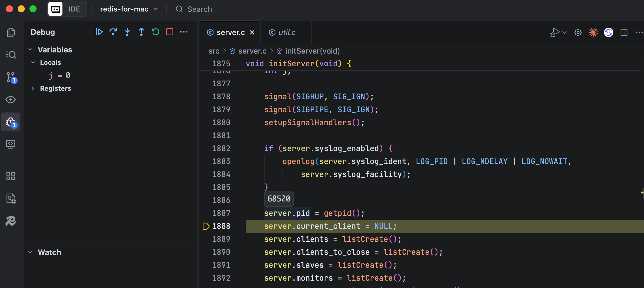Restart the debug session
The width and height of the screenshot is (644, 288).
156,32
